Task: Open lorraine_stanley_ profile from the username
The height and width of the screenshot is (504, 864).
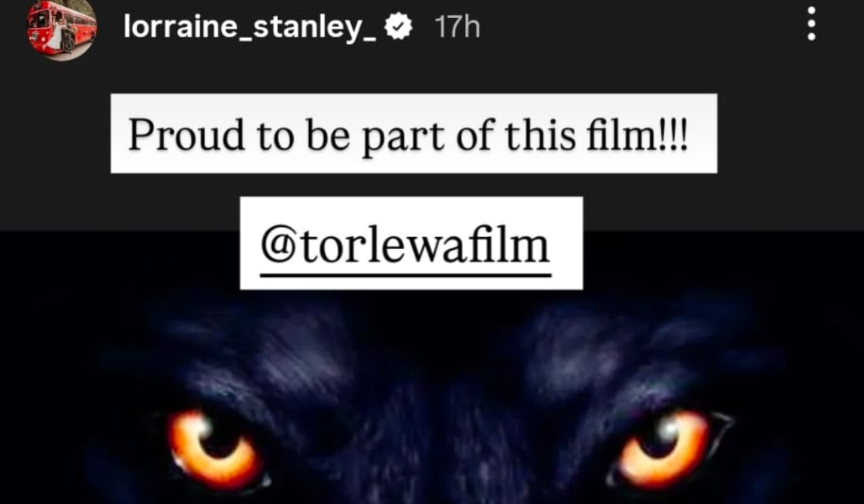Action: pos(250,28)
